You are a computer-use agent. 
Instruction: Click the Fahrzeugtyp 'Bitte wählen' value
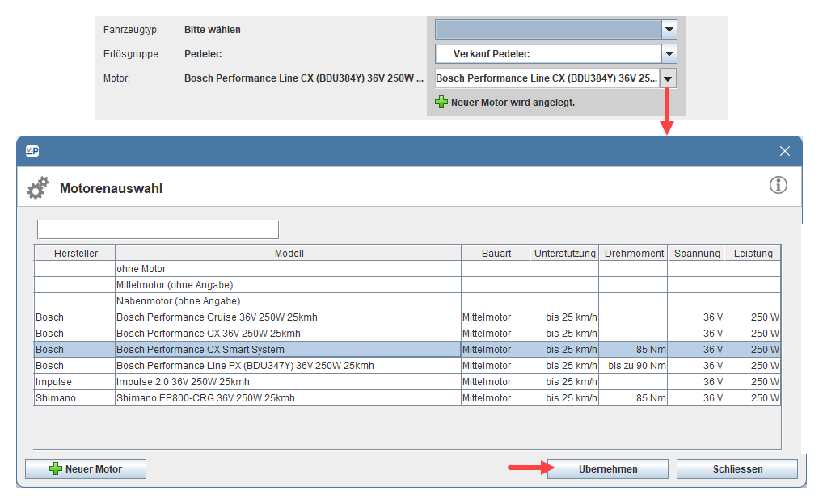click(x=212, y=30)
